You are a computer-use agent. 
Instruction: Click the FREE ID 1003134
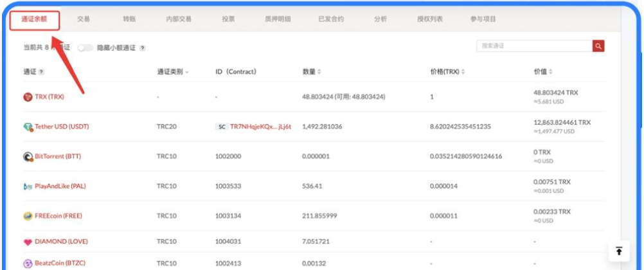click(x=228, y=216)
